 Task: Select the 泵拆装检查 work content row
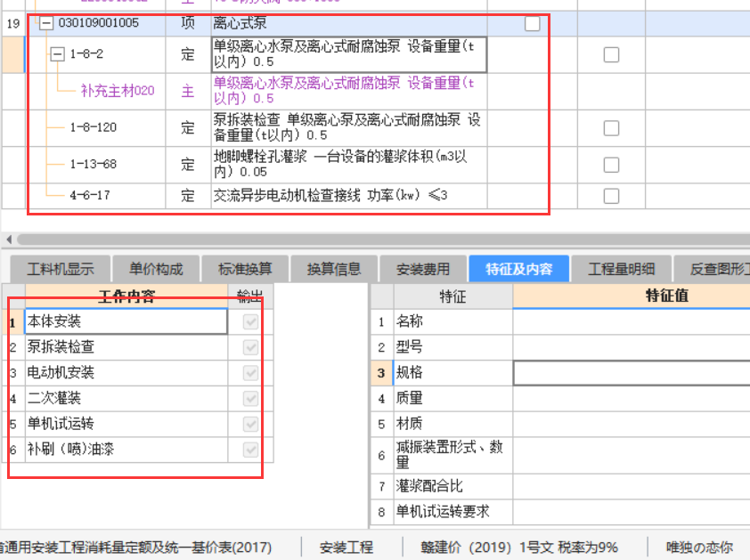[126, 347]
